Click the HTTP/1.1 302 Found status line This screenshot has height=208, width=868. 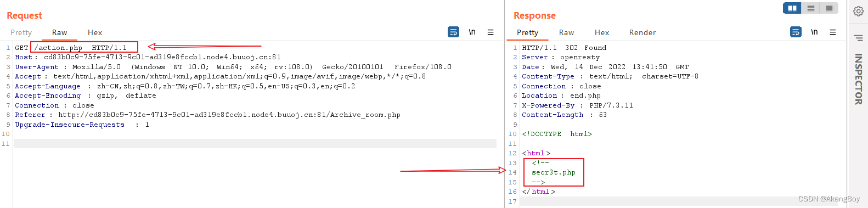click(564, 48)
